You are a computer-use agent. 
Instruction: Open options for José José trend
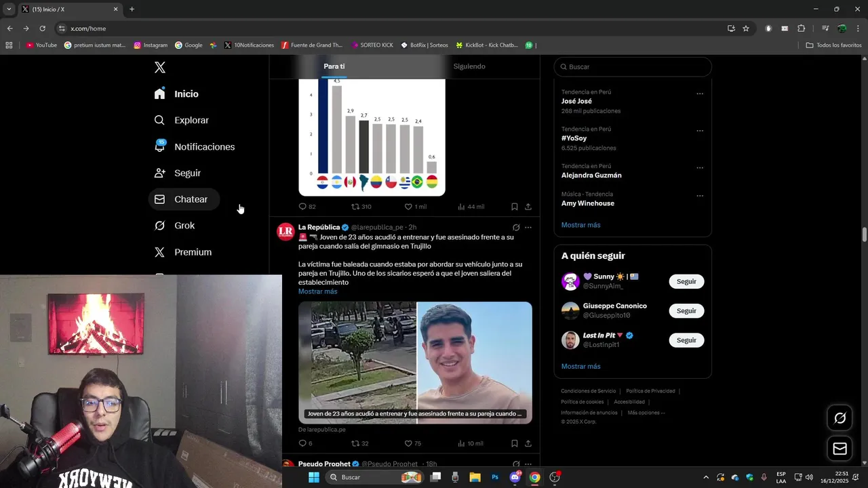tap(700, 94)
